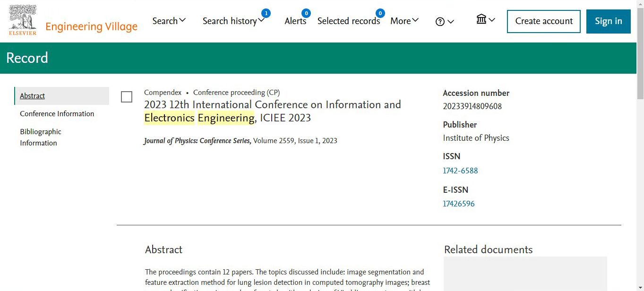Click the Sign in button
The width and height of the screenshot is (644, 291).
pyautogui.click(x=609, y=21)
